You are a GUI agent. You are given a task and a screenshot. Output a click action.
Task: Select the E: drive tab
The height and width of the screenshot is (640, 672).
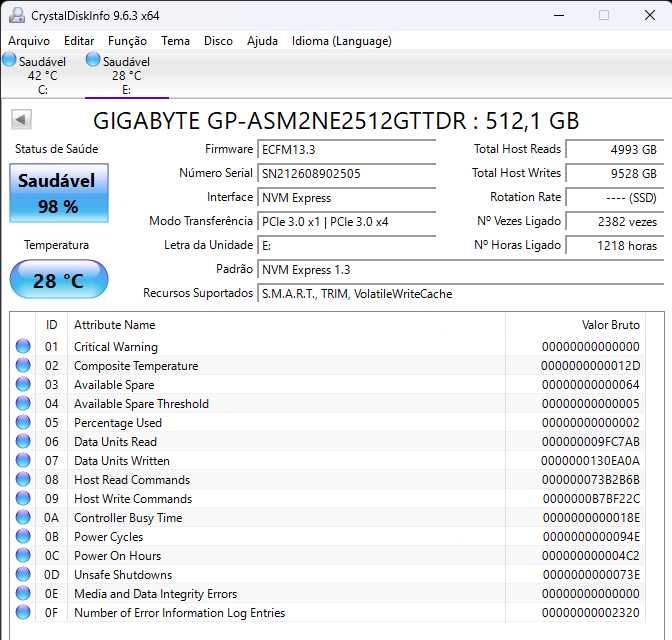click(126, 75)
